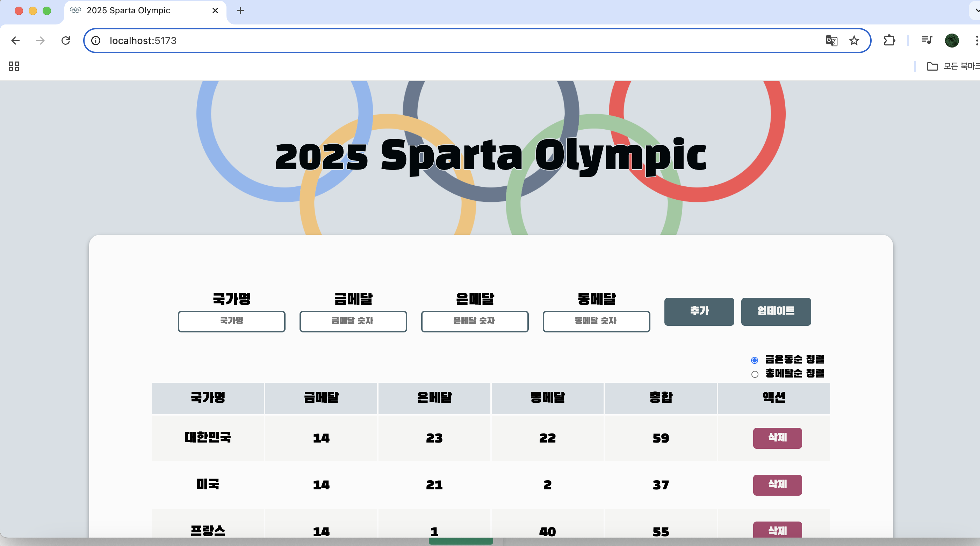The width and height of the screenshot is (980, 546).
Task: Select 총메달순 정렬 radio button
Action: 755,374
